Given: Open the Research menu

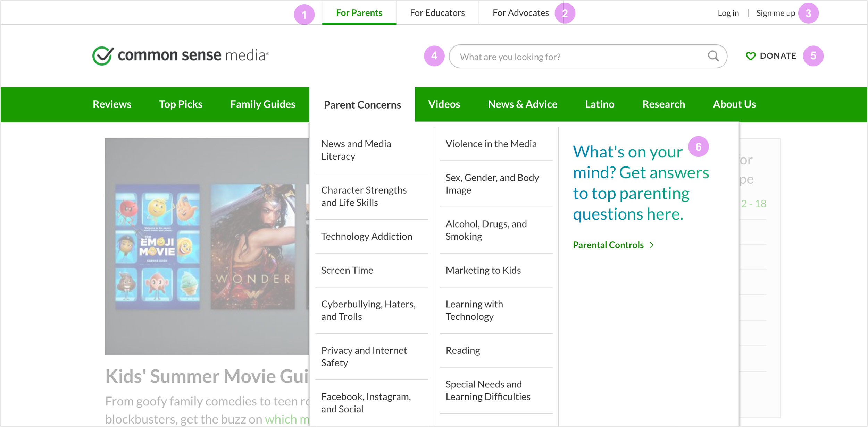Looking at the screenshot, I should (x=663, y=104).
